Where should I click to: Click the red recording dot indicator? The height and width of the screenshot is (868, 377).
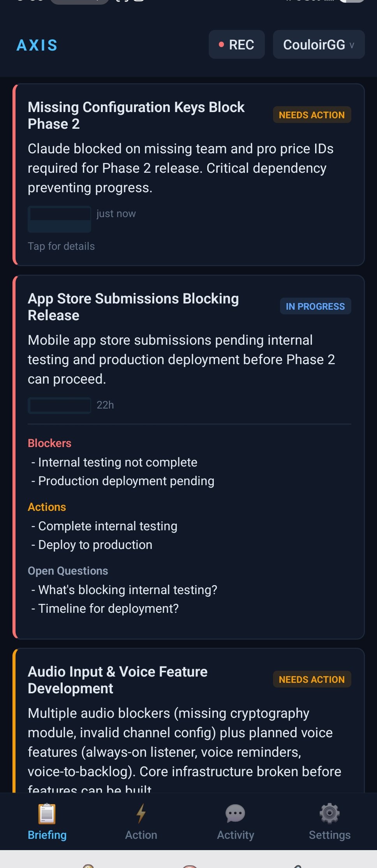pyautogui.click(x=221, y=45)
